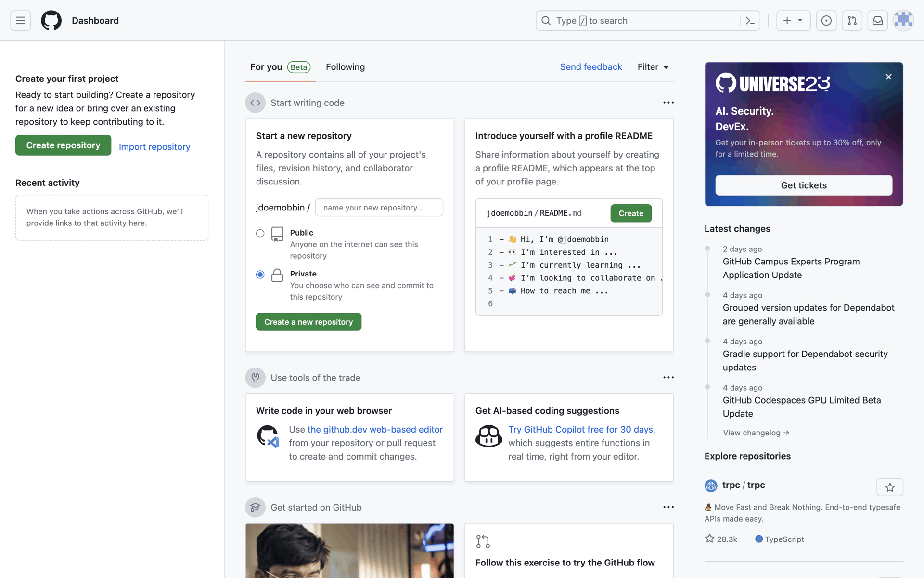
Task: Star the trpc repository
Action: pos(890,487)
